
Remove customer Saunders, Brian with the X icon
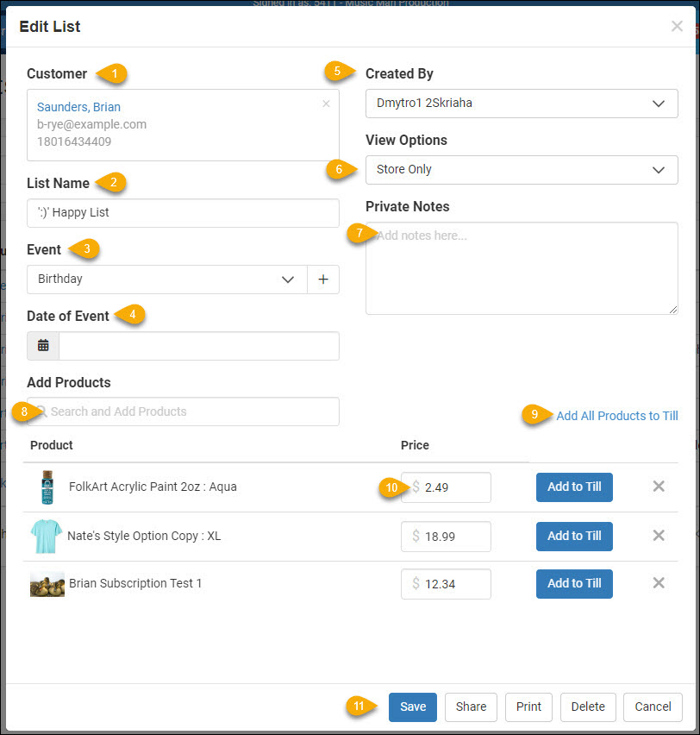point(326,104)
